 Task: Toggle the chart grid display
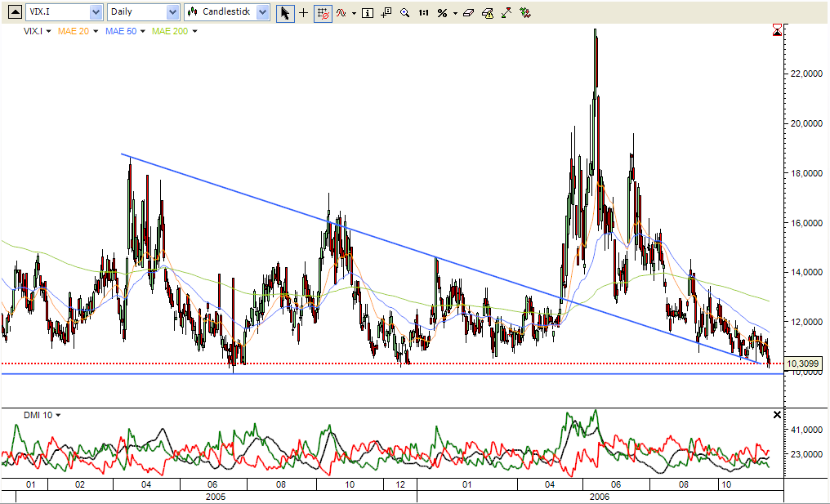point(322,12)
